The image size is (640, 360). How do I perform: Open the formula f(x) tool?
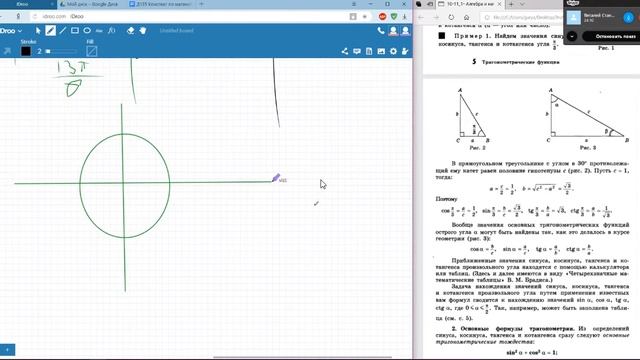(111, 31)
